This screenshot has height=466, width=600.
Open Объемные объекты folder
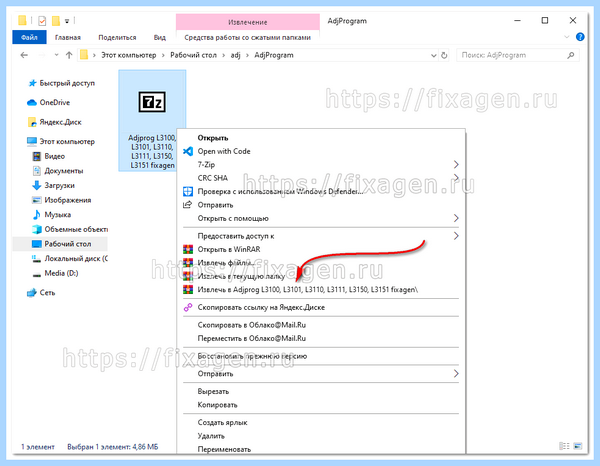pyautogui.click(x=70, y=229)
